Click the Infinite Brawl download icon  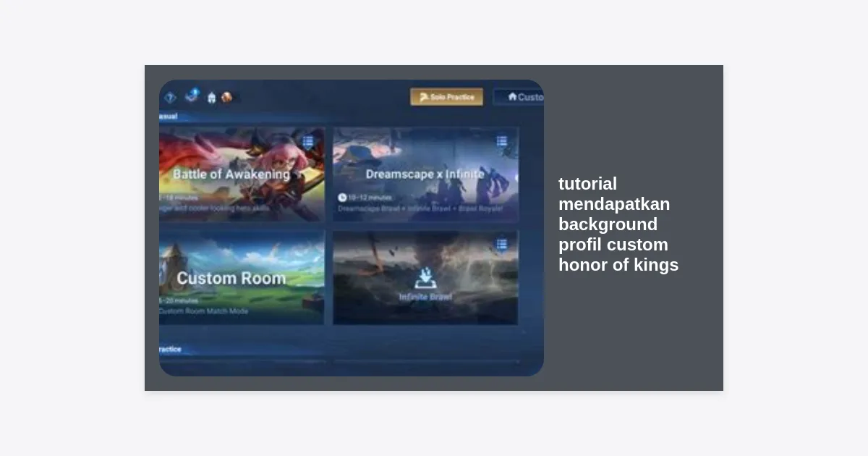coord(425,279)
